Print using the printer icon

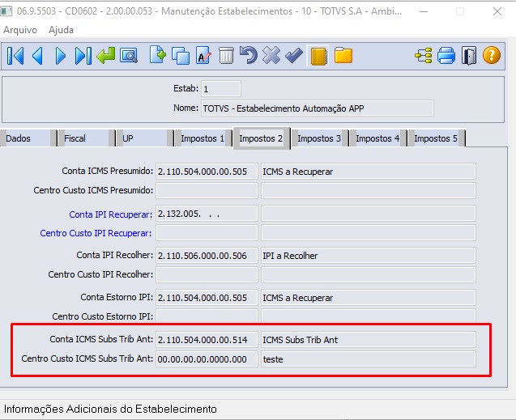pyautogui.click(x=446, y=56)
